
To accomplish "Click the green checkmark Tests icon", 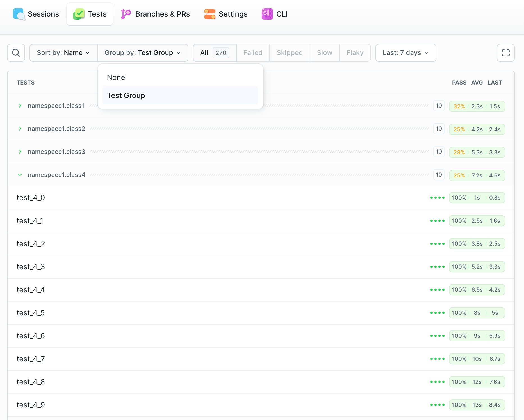I will (79, 14).
